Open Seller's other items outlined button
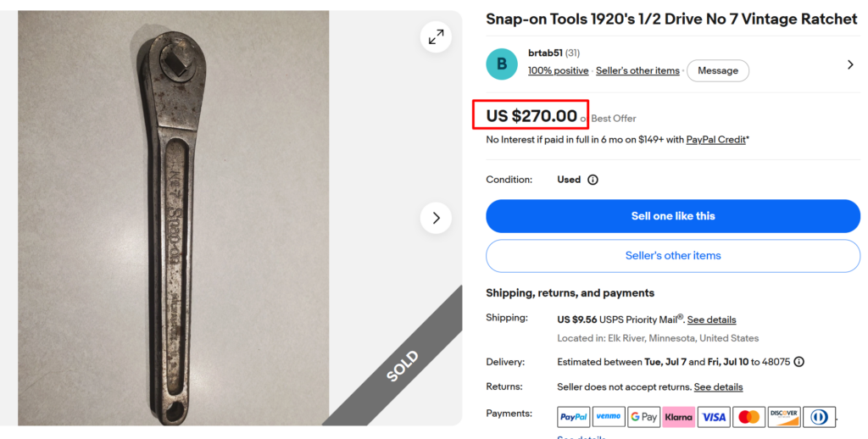The width and height of the screenshot is (868, 439). pos(673,256)
